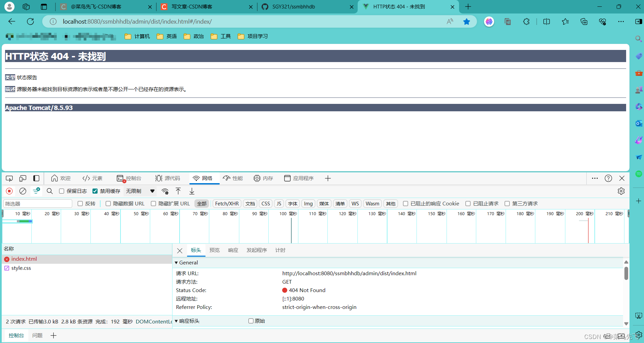
Task: Open the Outlook sidebar icon
Action: coord(639,123)
